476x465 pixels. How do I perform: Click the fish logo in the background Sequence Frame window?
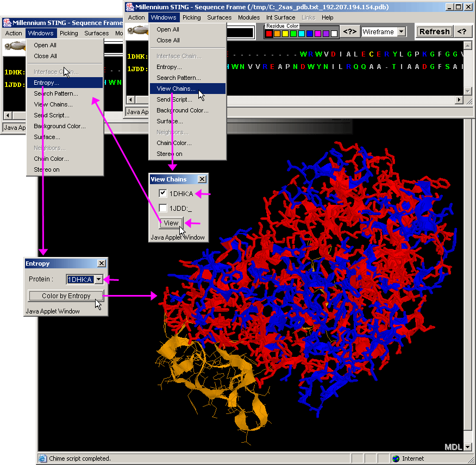click(x=15, y=46)
